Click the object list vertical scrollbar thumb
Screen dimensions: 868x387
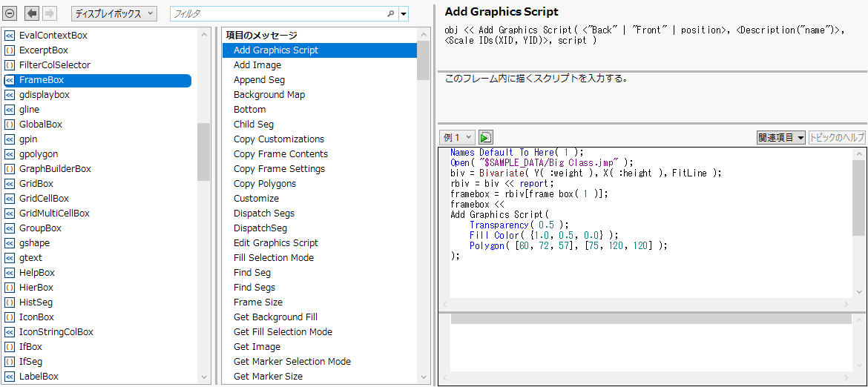(x=203, y=152)
